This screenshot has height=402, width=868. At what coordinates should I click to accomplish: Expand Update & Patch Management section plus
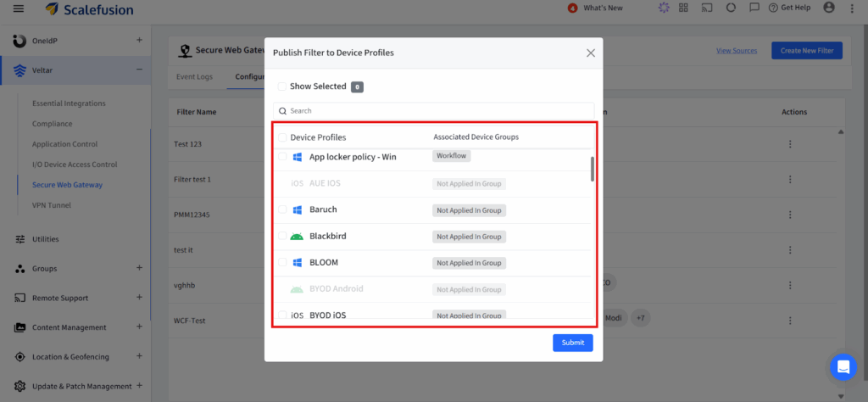tap(140, 385)
